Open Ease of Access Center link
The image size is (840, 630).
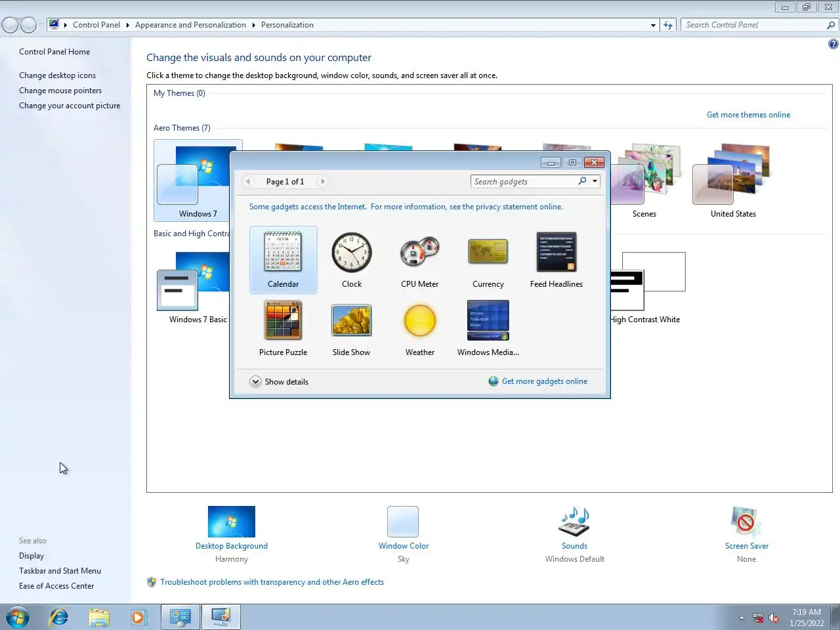pyautogui.click(x=56, y=586)
